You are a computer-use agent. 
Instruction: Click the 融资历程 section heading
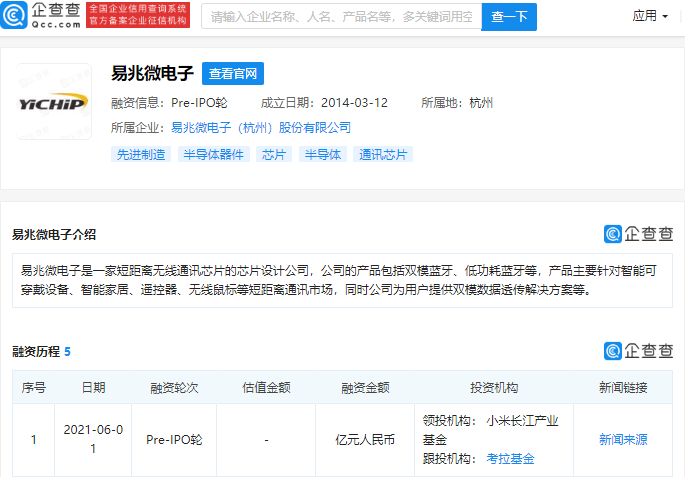click(36, 351)
